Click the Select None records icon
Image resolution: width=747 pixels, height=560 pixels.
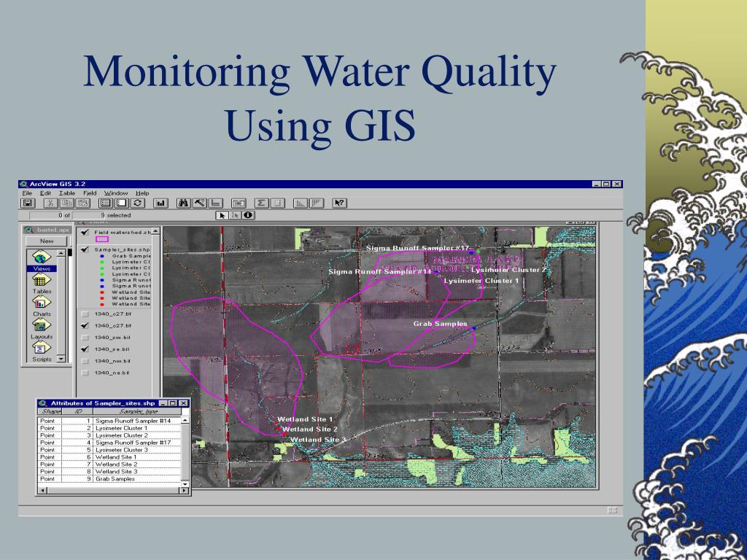click(x=122, y=203)
